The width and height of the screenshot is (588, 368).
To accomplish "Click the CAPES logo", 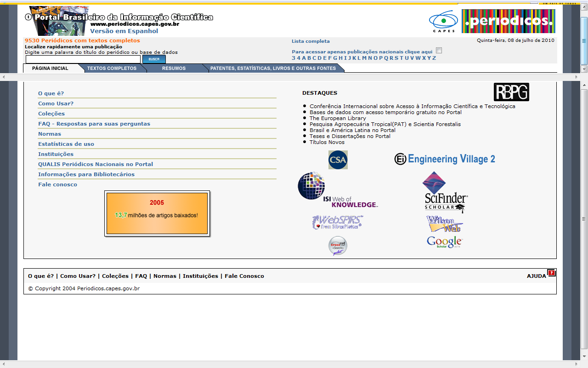I will (443, 22).
